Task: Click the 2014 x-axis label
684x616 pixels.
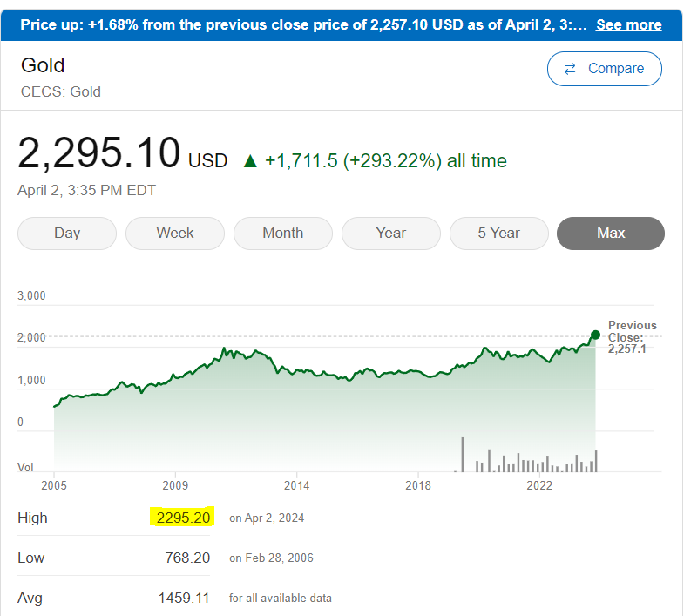Action: [x=296, y=484]
